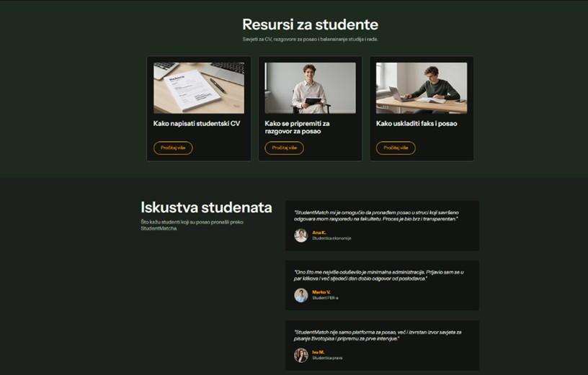Click the 'Iskustva studenata' heading
The image size is (588, 375).
[206, 207]
